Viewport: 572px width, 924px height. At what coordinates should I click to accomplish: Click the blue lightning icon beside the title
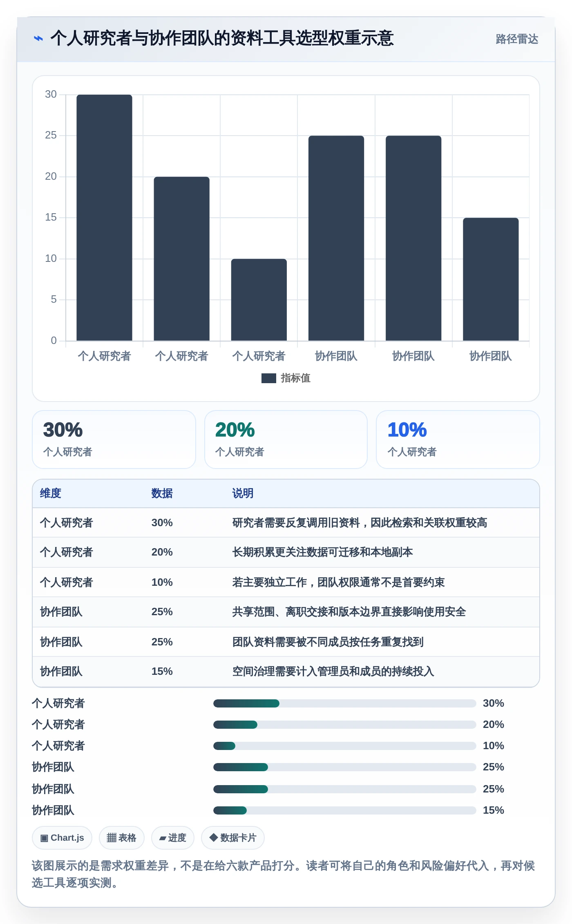point(38,38)
